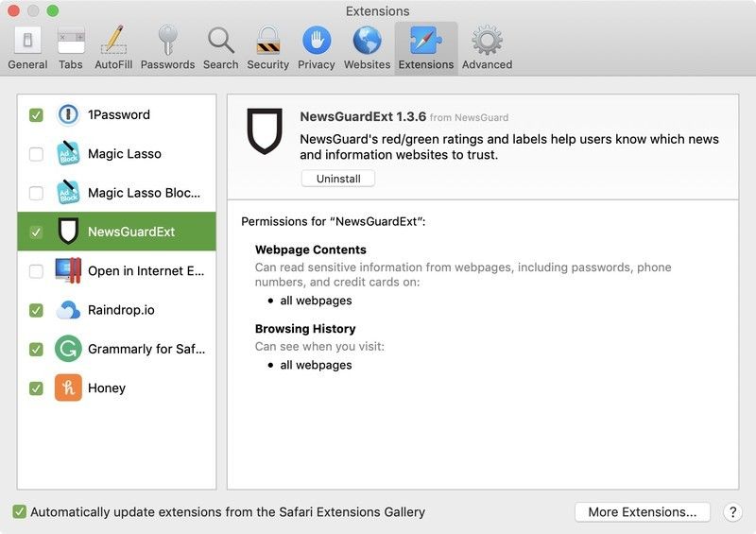Open the General preferences pane
This screenshot has width=756, height=534.
(x=27, y=47)
